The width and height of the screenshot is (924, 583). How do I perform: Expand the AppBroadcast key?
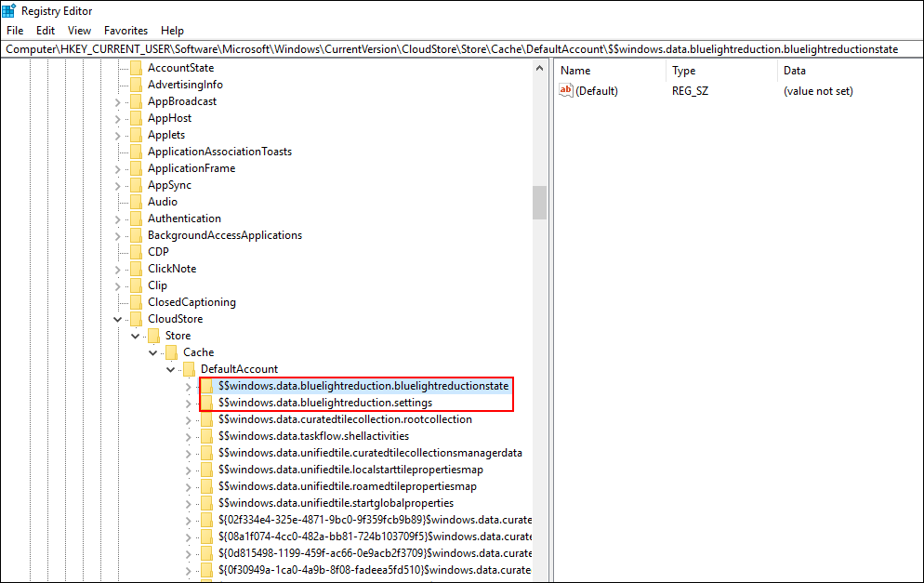[x=118, y=102]
